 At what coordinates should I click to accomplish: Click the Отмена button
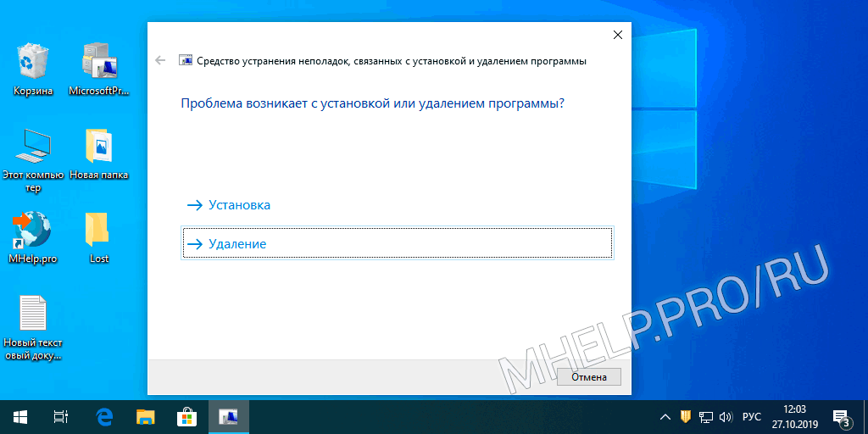point(589,377)
